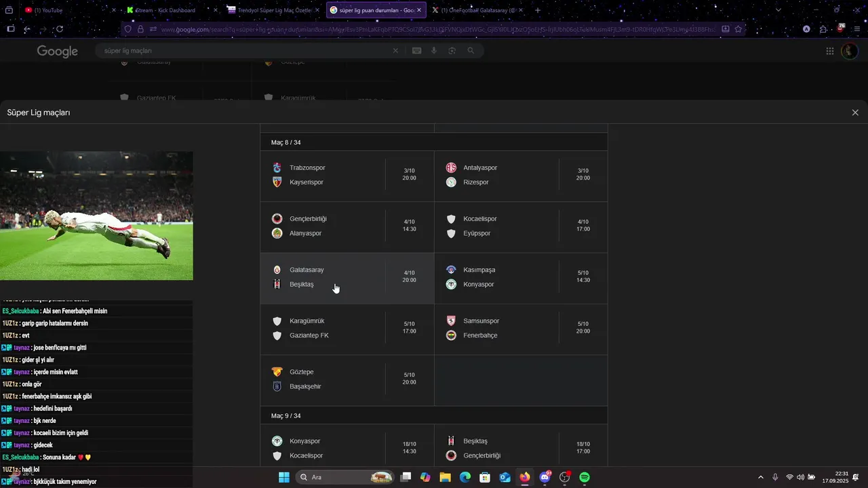The width and height of the screenshot is (868, 488).
Task: Open the Google account avatar
Action: pos(849,51)
